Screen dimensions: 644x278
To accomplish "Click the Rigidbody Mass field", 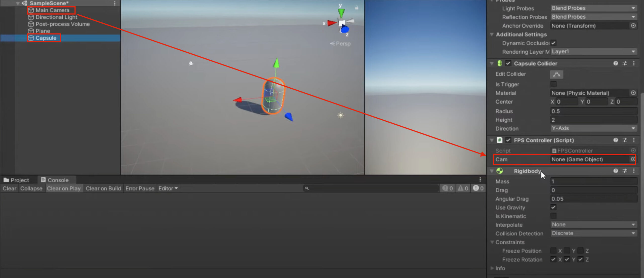I will click(x=594, y=182).
